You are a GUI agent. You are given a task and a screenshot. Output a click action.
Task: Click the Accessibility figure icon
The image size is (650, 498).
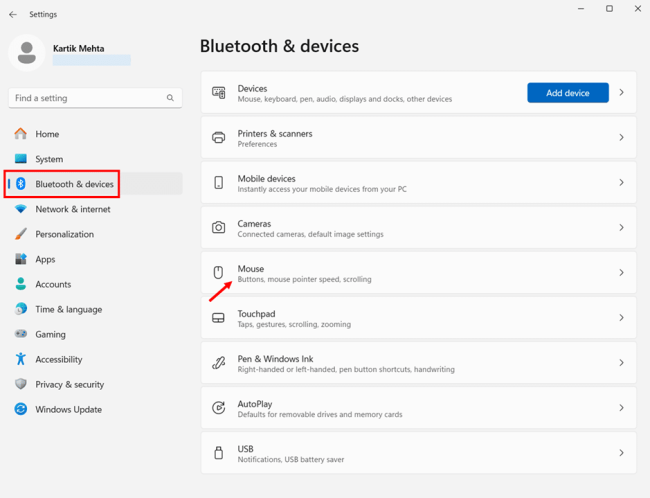pos(20,359)
